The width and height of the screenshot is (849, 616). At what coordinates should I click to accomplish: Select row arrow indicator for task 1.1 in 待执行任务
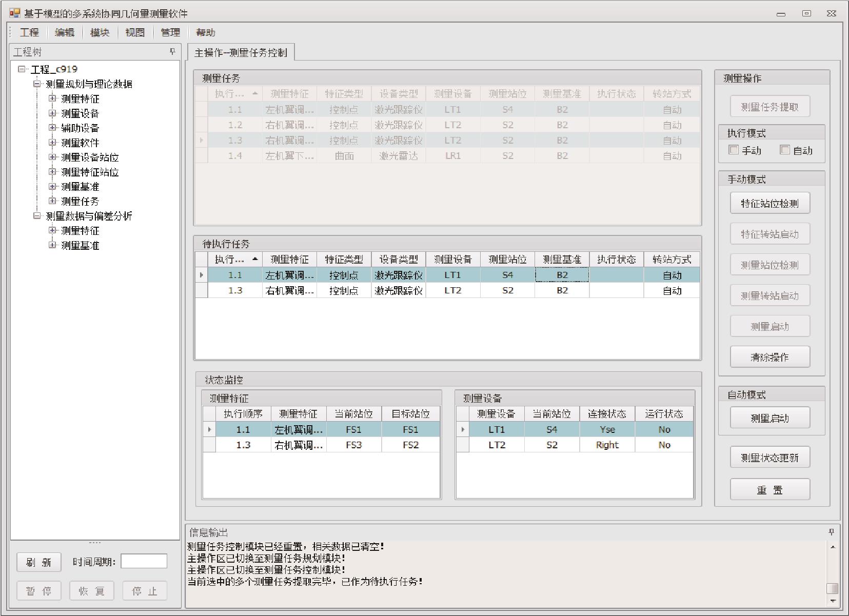pos(201,275)
